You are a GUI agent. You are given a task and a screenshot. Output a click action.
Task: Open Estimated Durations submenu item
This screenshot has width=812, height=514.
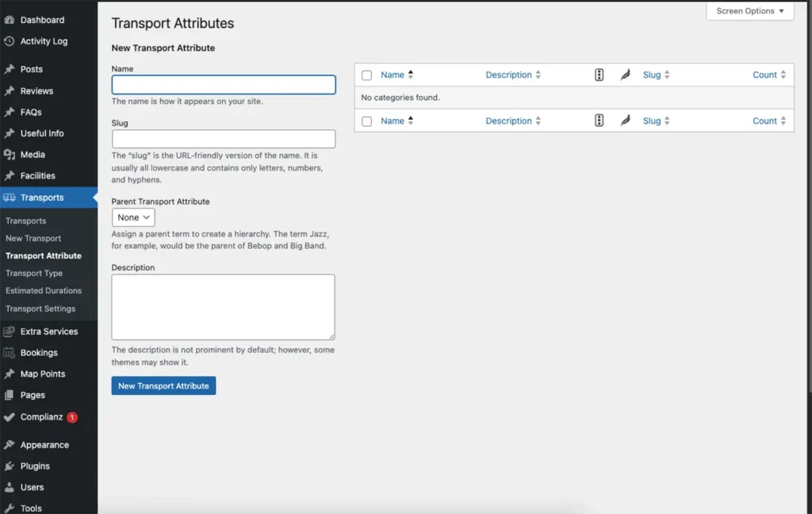pos(44,290)
